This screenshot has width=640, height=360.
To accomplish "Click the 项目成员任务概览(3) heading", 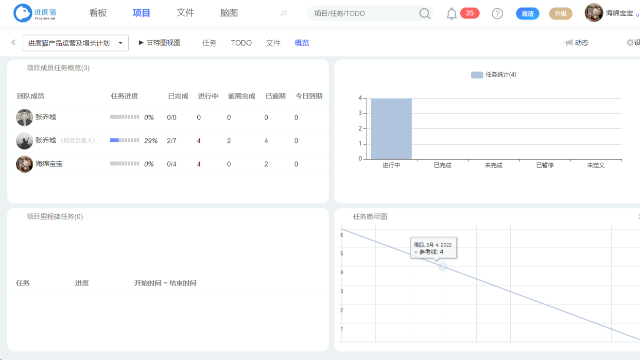I will [x=58, y=68].
